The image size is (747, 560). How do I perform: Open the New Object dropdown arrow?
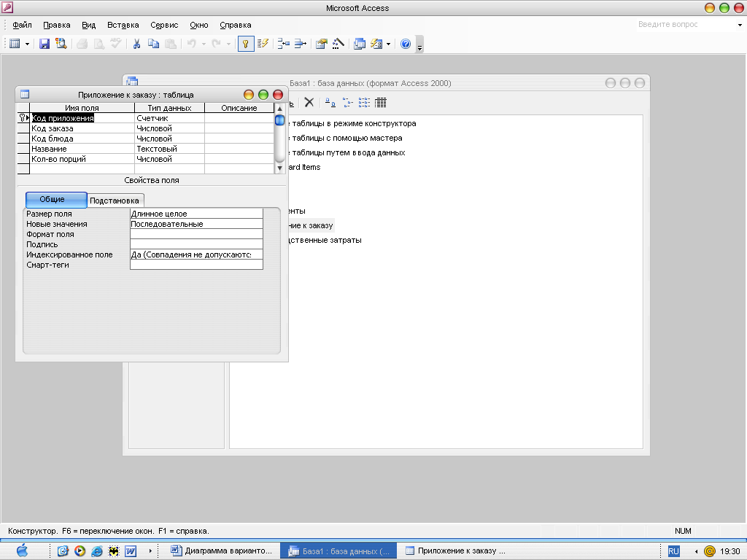coord(388,44)
